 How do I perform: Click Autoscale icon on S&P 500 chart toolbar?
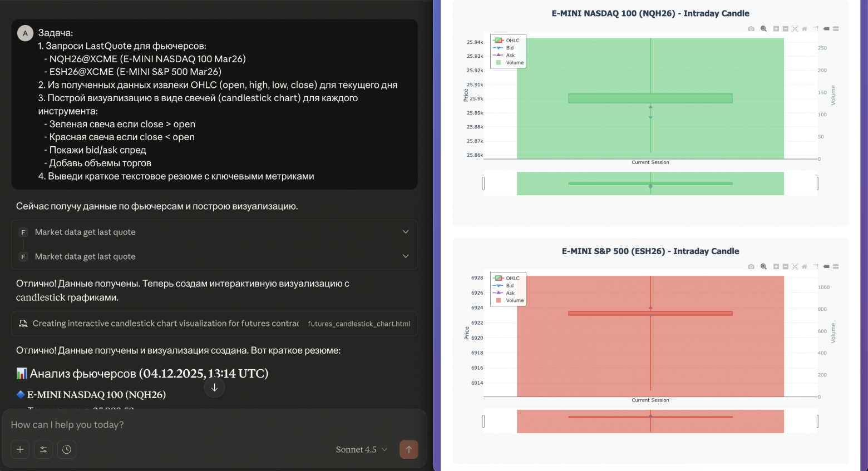coord(795,267)
